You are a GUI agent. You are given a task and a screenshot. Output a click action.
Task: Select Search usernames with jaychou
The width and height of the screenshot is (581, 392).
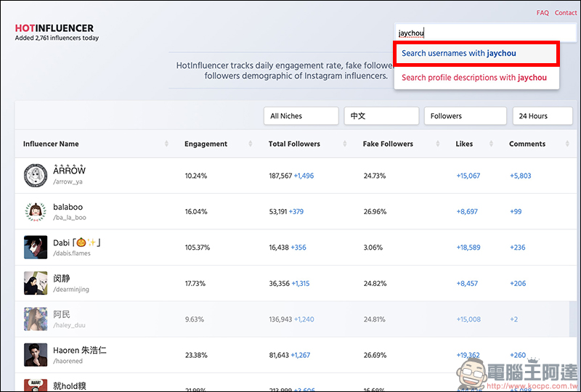[476, 54]
